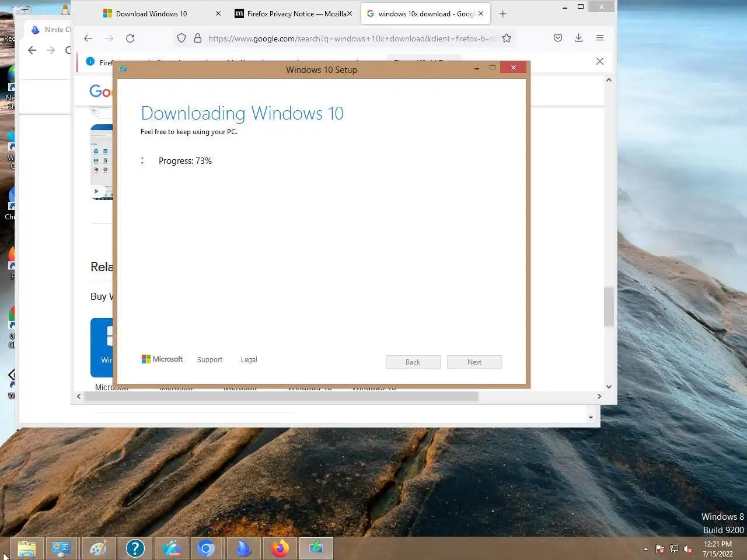Click the Microsoft logo in the Setup footer
747x560 pixels.
[x=162, y=359]
